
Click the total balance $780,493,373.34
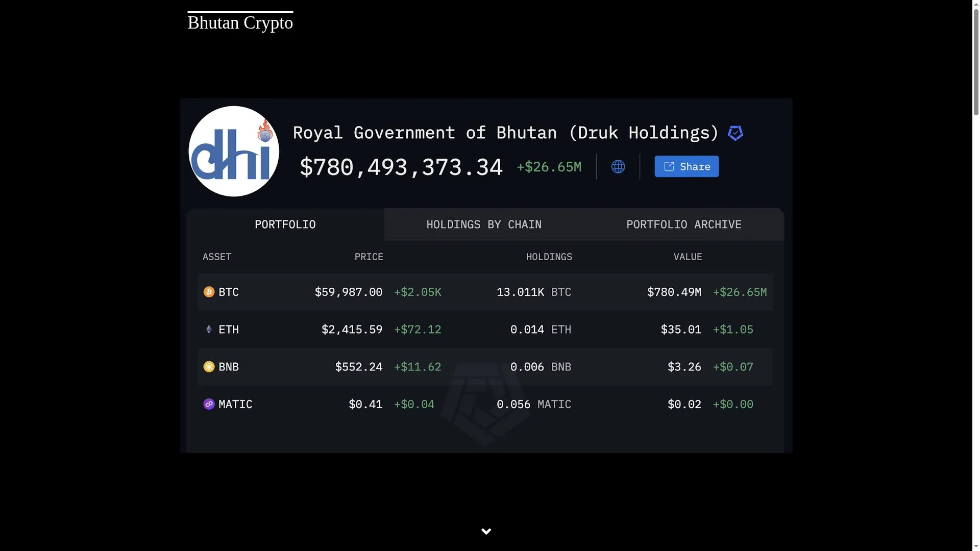pyautogui.click(x=401, y=167)
